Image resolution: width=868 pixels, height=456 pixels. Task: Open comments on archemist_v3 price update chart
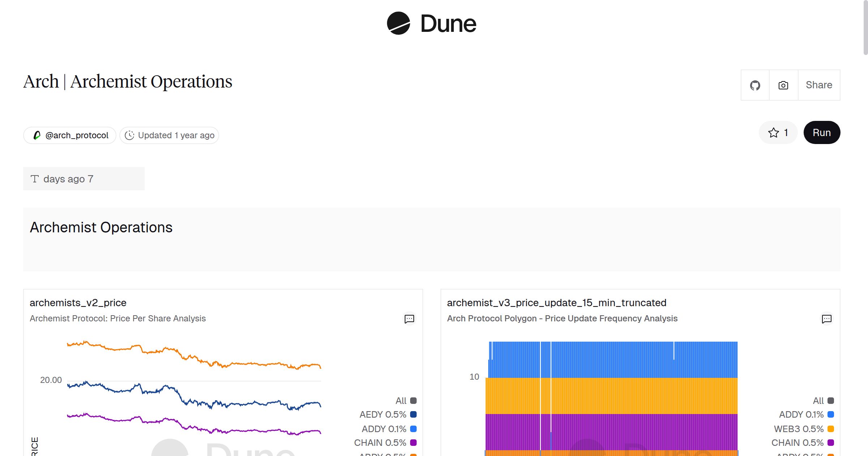coord(826,319)
